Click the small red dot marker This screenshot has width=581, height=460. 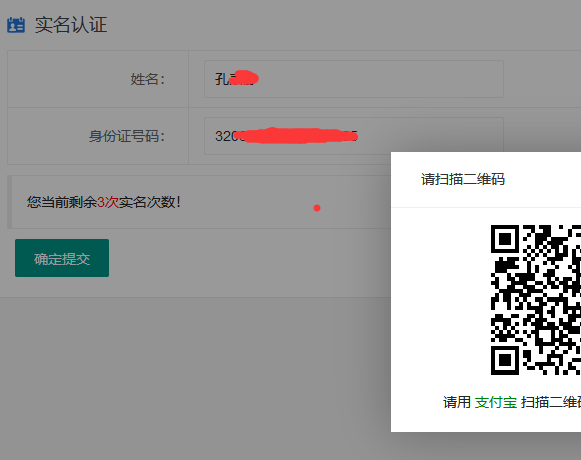point(317,208)
